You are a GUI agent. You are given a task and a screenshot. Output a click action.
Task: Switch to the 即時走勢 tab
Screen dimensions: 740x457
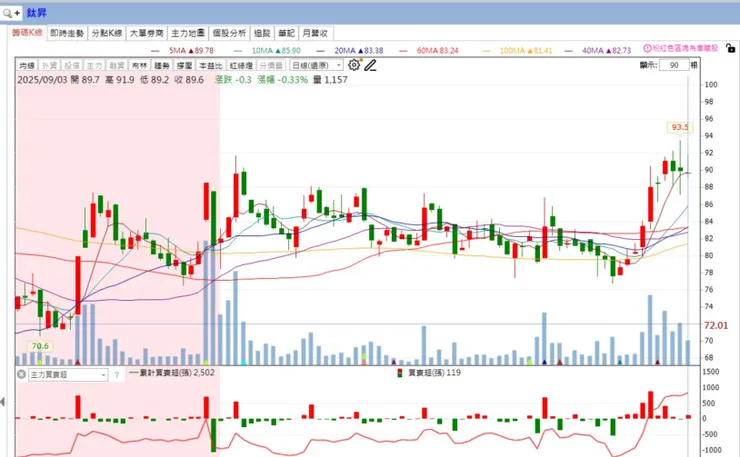coord(67,33)
